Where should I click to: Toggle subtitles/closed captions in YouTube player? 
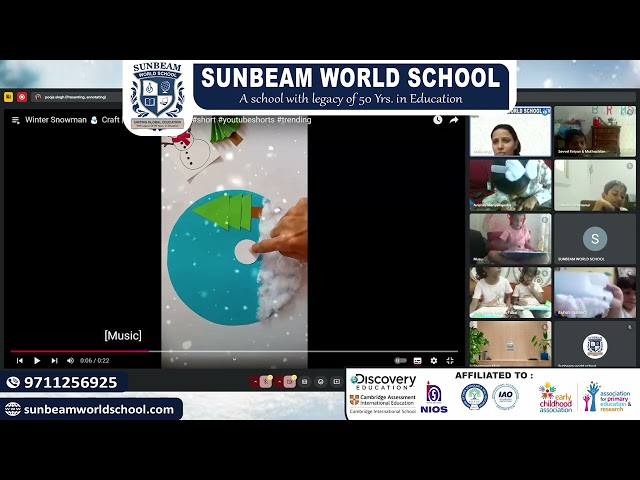(x=417, y=360)
